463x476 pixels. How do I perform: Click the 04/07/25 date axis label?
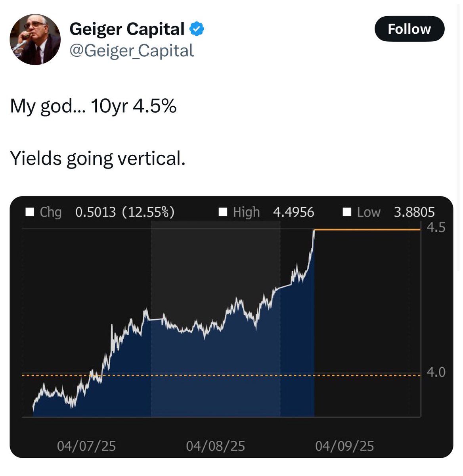point(86,446)
